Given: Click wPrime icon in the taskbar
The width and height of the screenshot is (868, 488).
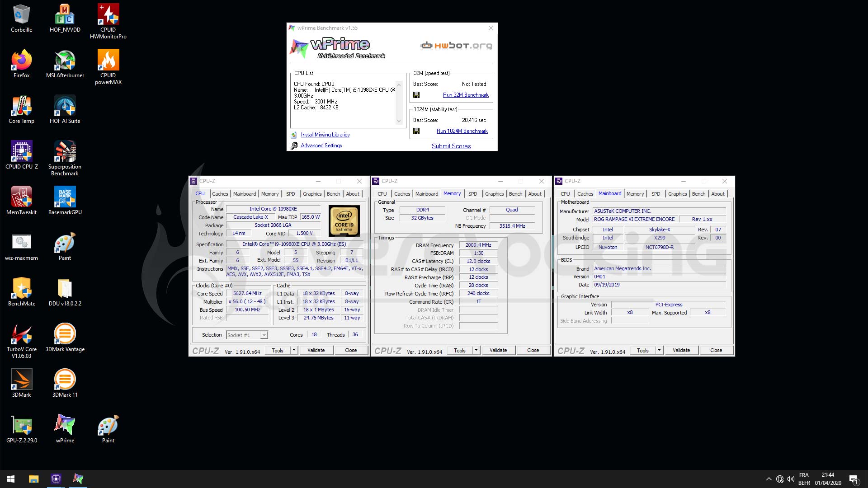Looking at the screenshot, I should (78, 479).
